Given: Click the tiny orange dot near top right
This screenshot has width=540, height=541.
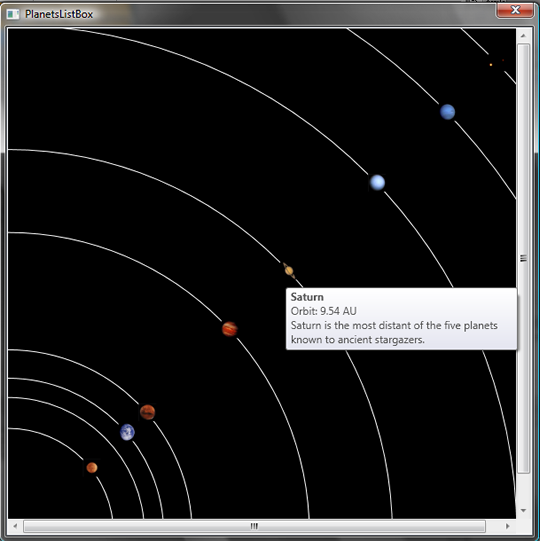Looking at the screenshot, I should [x=491, y=65].
